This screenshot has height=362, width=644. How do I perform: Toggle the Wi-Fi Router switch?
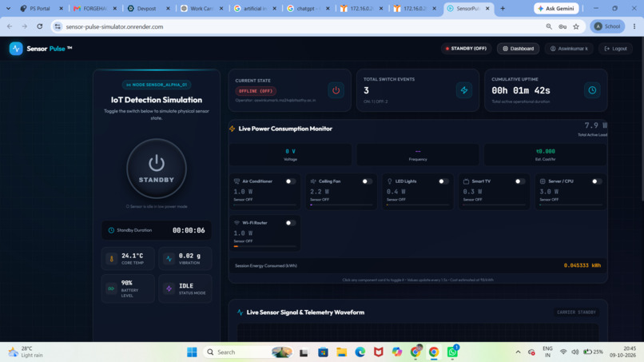tap(290, 223)
